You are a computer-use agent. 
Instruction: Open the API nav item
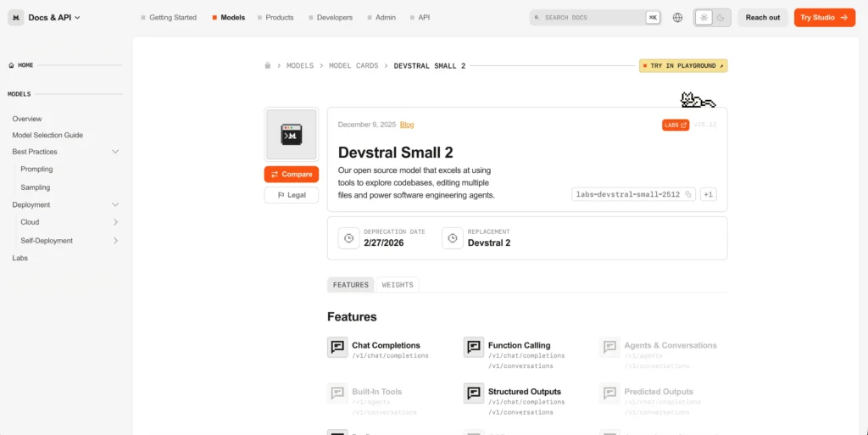[x=420, y=18]
